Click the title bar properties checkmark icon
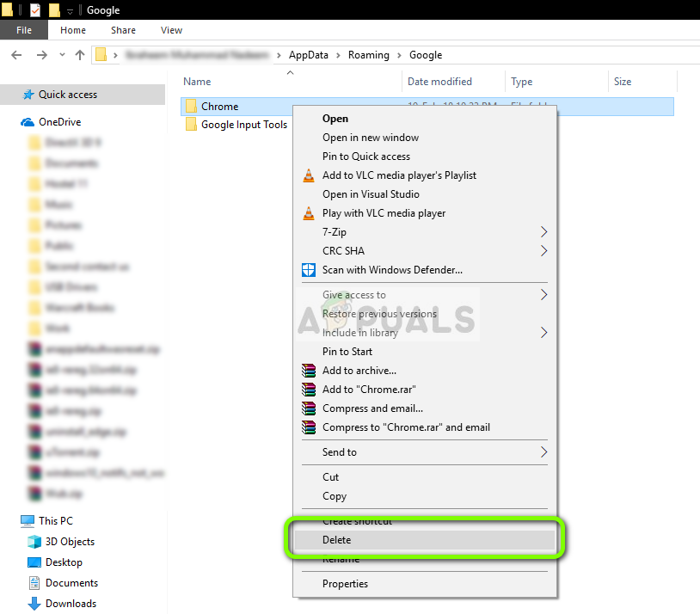This screenshot has width=700, height=614. [x=34, y=9]
